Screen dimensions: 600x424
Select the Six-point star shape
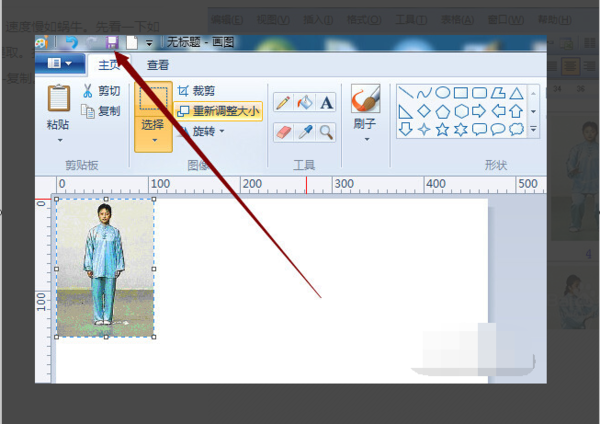(461, 129)
